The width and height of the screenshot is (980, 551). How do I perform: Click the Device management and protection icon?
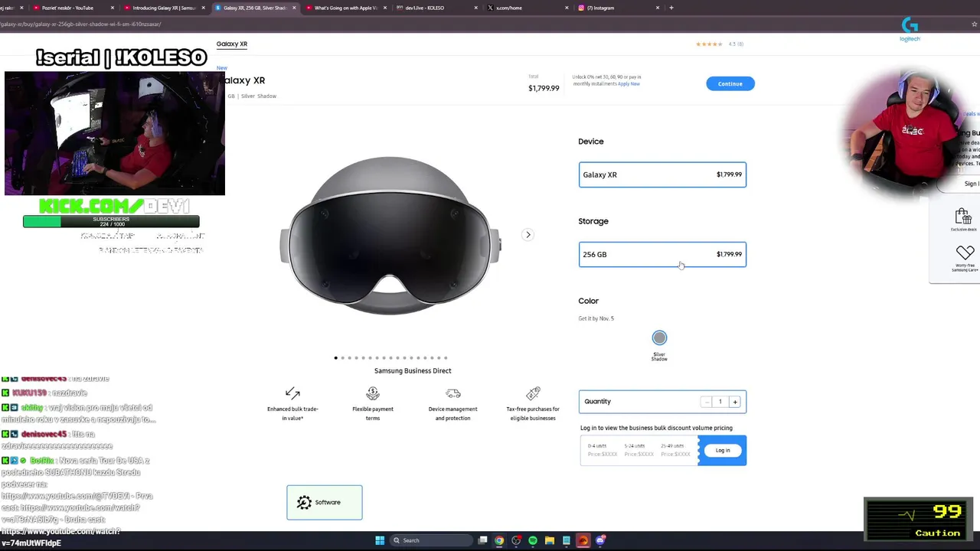coord(453,393)
